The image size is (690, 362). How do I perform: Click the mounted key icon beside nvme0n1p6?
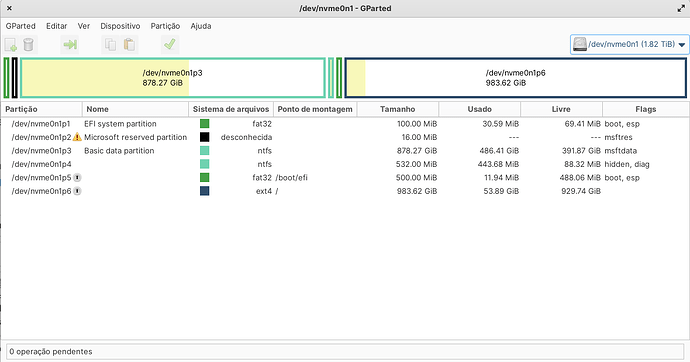click(x=77, y=191)
